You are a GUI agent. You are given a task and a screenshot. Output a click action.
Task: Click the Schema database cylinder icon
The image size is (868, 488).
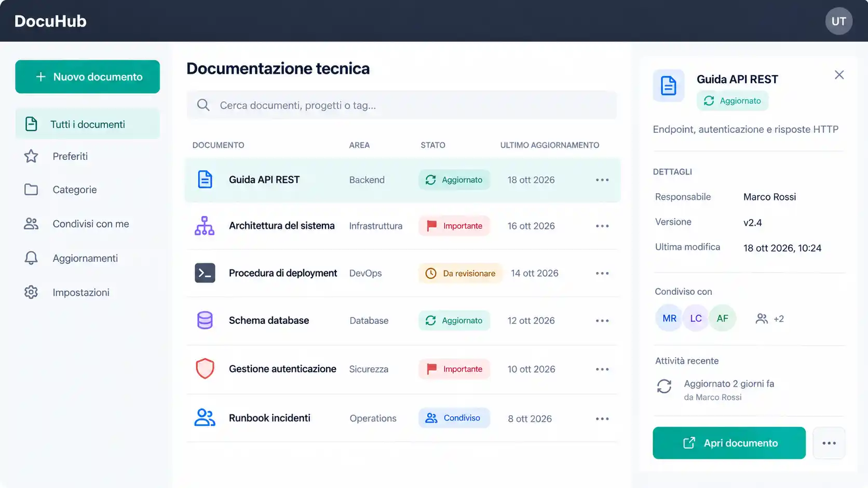[205, 320]
